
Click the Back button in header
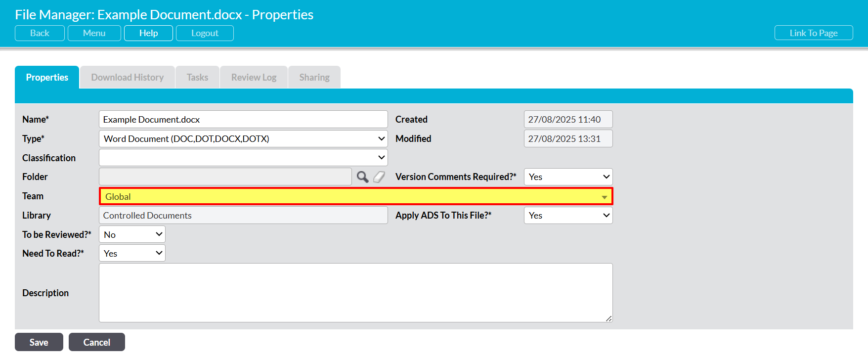point(40,33)
